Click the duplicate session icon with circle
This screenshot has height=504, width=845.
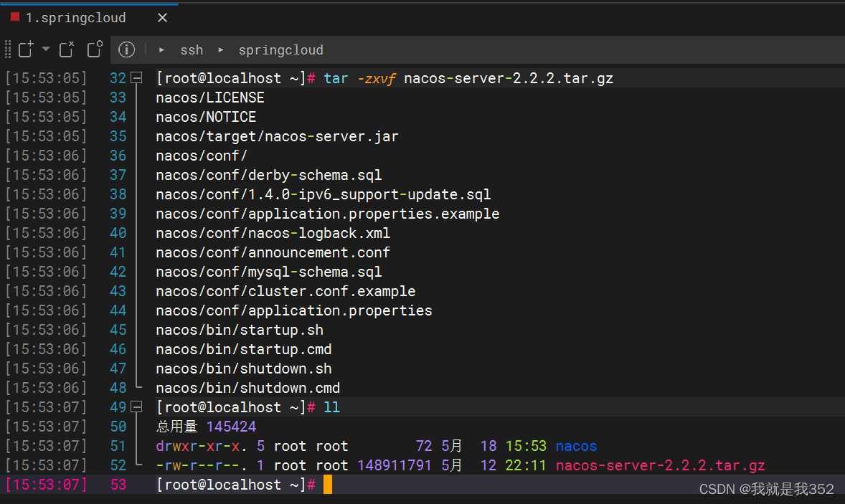95,49
